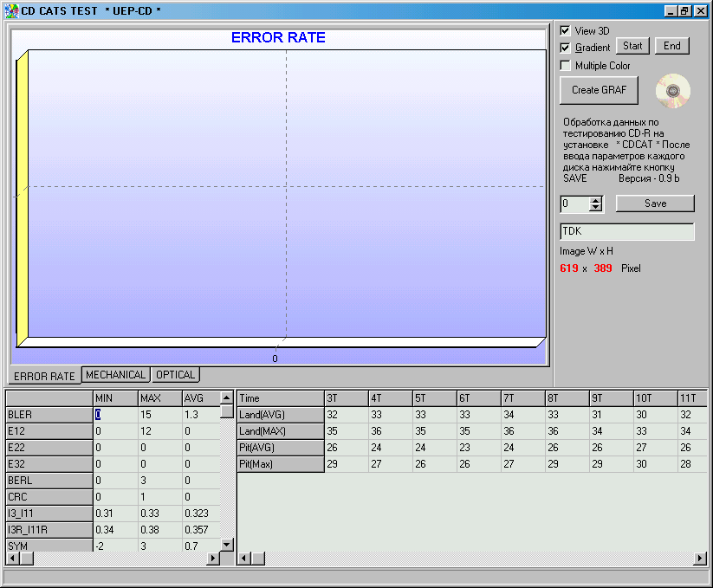Click the CD disc image icon
Viewport: 713px width, 588px height.
(x=672, y=91)
